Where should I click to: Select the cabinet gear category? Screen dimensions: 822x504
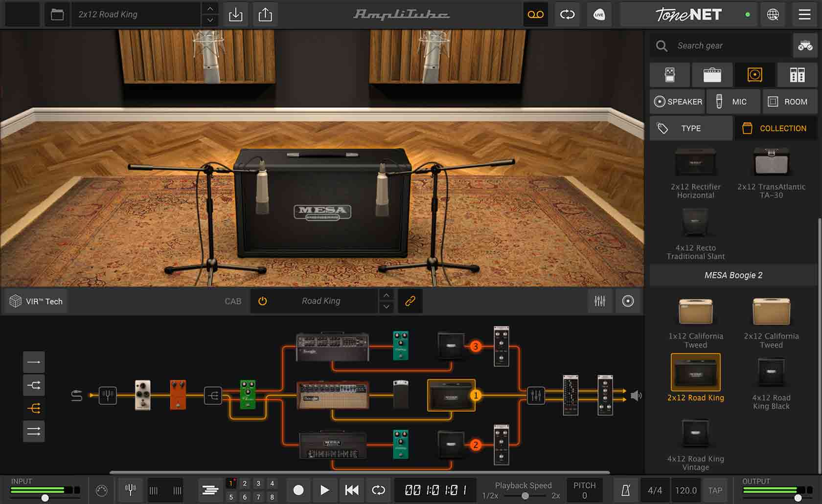755,74
